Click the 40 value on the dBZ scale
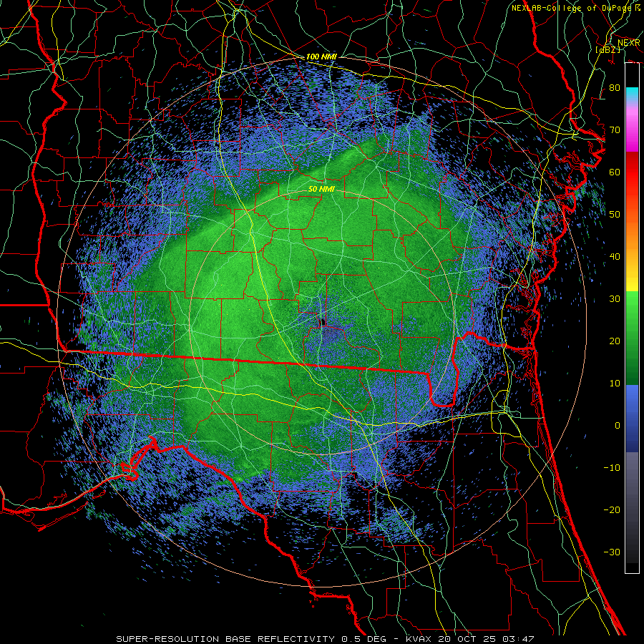Viewport: 644px width, 644px height. click(615, 257)
